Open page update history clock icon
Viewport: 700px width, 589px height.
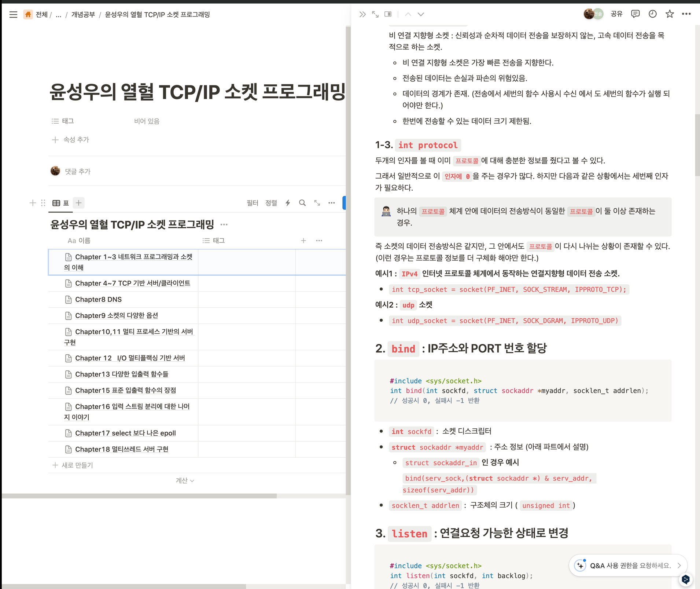tap(653, 14)
